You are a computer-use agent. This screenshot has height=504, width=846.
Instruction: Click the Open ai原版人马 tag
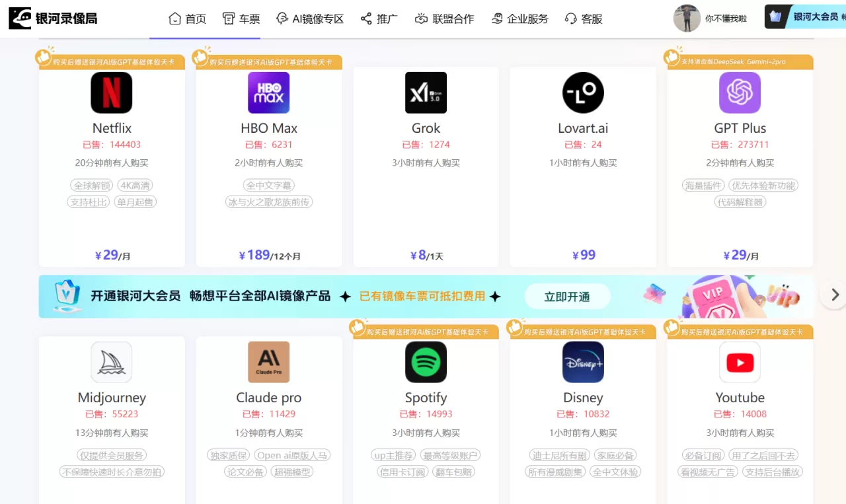[x=291, y=455]
